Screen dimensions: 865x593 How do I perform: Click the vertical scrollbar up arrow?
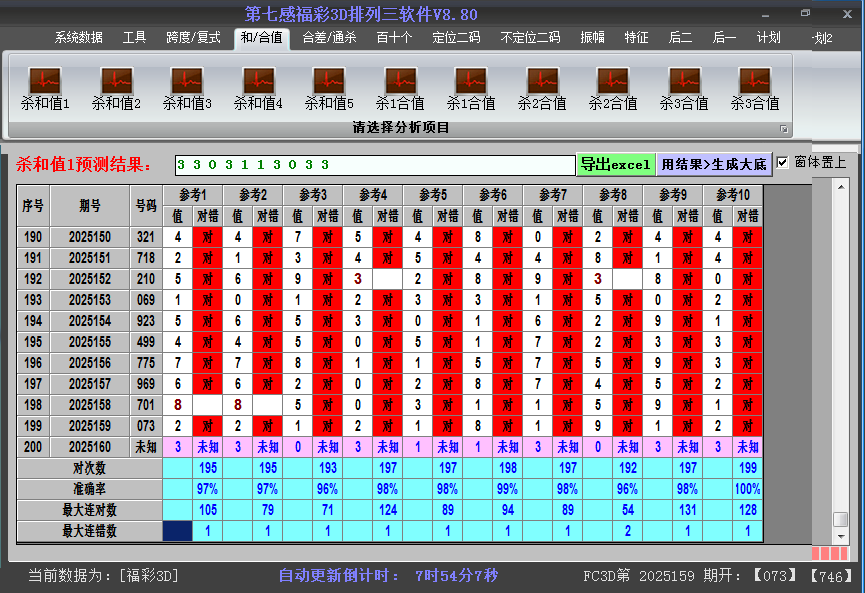tap(841, 187)
